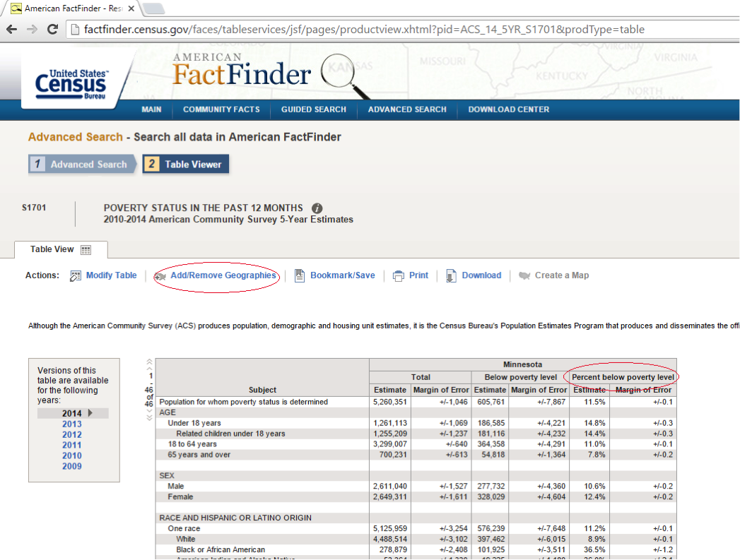Click the Male row label
740x560 pixels.
point(176,487)
